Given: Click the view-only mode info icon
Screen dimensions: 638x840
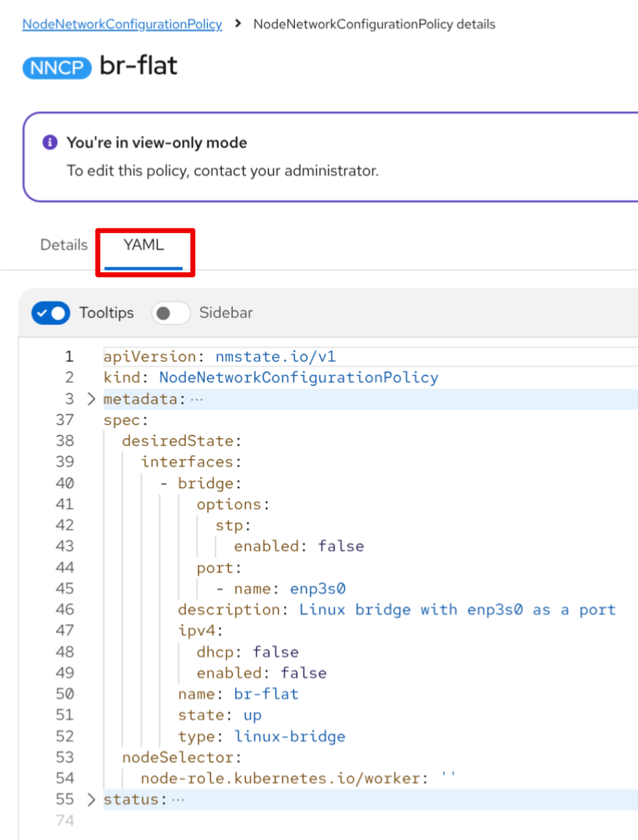Looking at the screenshot, I should click(50, 142).
